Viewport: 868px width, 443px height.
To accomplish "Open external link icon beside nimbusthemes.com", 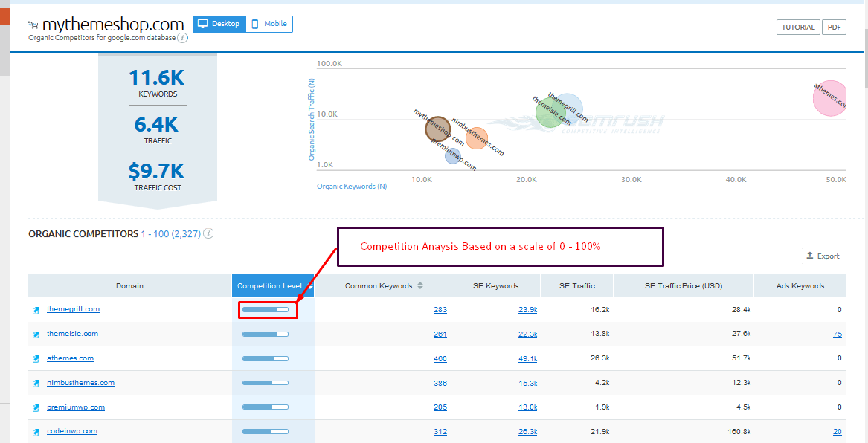I will (36, 384).
